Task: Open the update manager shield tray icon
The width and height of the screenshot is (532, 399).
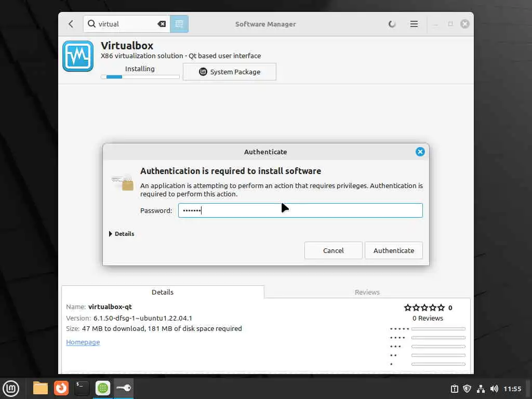Action: (x=467, y=389)
